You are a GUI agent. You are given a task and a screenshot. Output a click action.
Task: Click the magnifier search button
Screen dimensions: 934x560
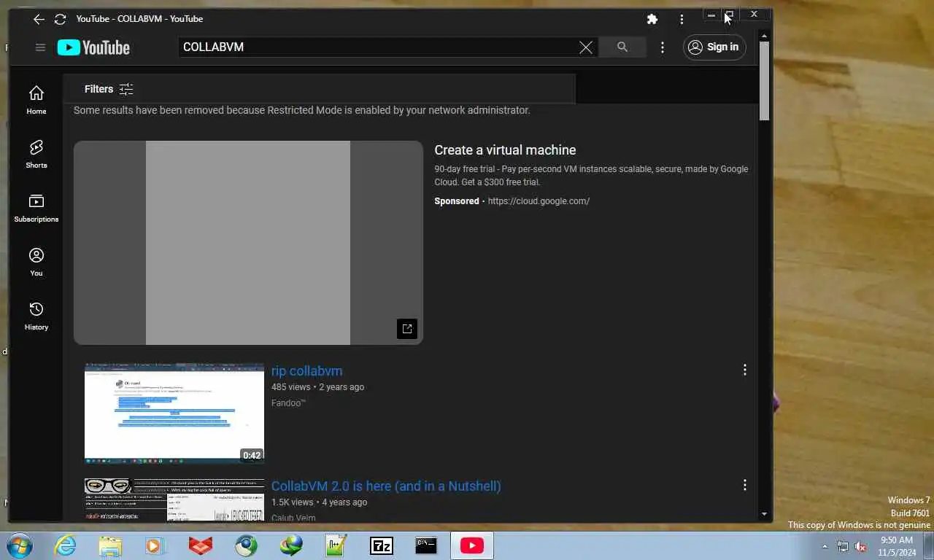(x=622, y=47)
